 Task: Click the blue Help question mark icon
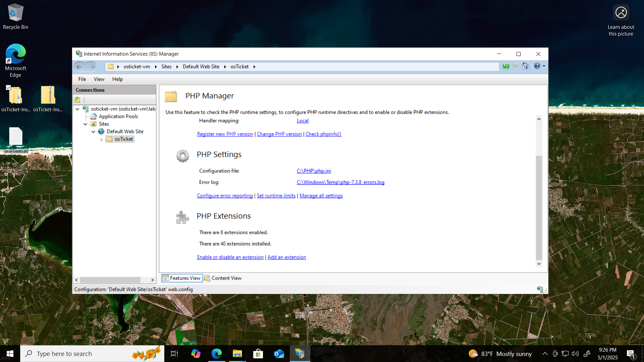pos(537,66)
